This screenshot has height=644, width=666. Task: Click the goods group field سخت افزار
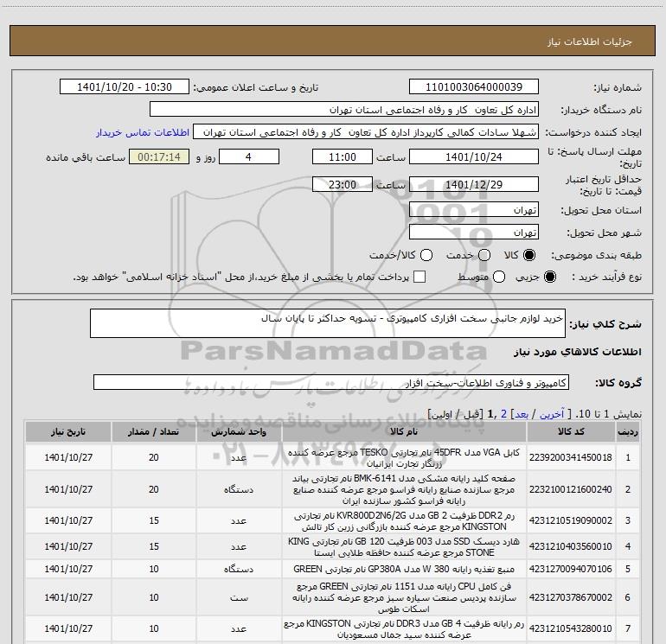331,382
